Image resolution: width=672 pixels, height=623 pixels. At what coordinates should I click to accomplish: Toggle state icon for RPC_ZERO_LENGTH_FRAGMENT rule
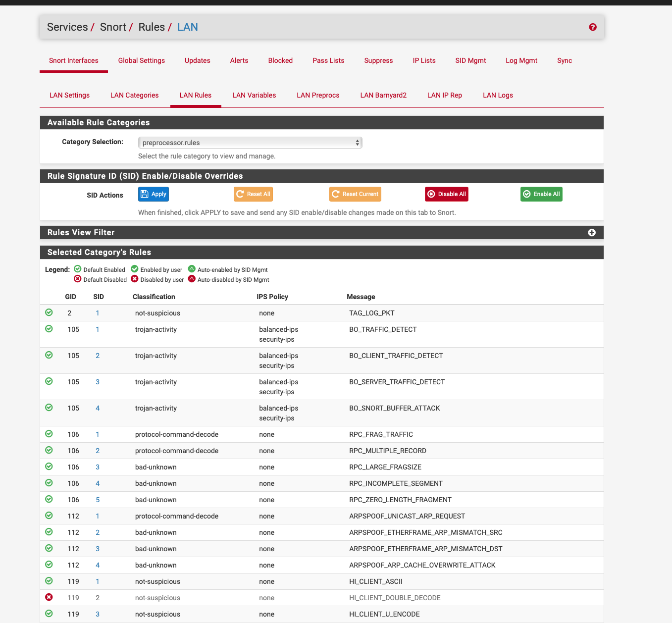(x=49, y=499)
